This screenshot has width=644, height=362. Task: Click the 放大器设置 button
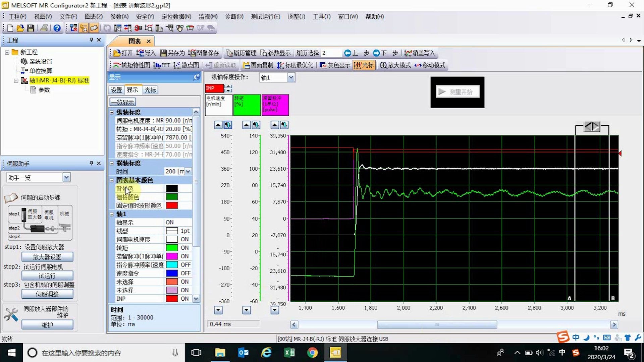[x=47, y=257]
